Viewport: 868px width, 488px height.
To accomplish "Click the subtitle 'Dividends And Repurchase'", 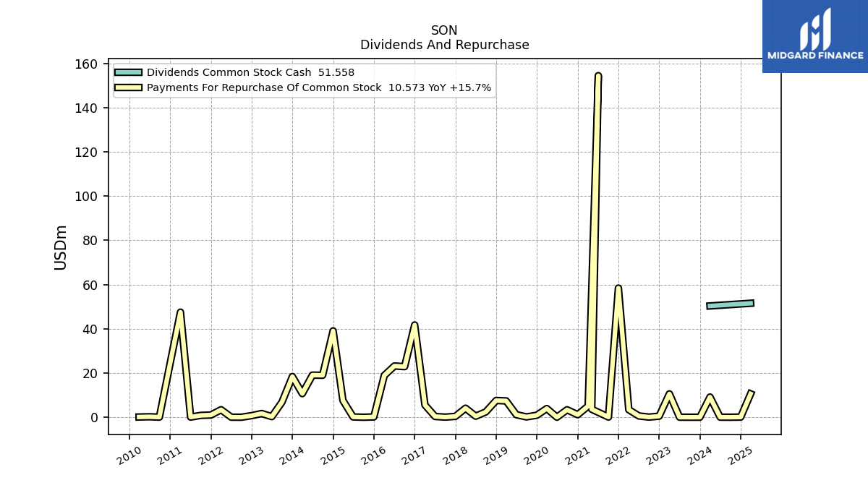I will pos(444,45).
